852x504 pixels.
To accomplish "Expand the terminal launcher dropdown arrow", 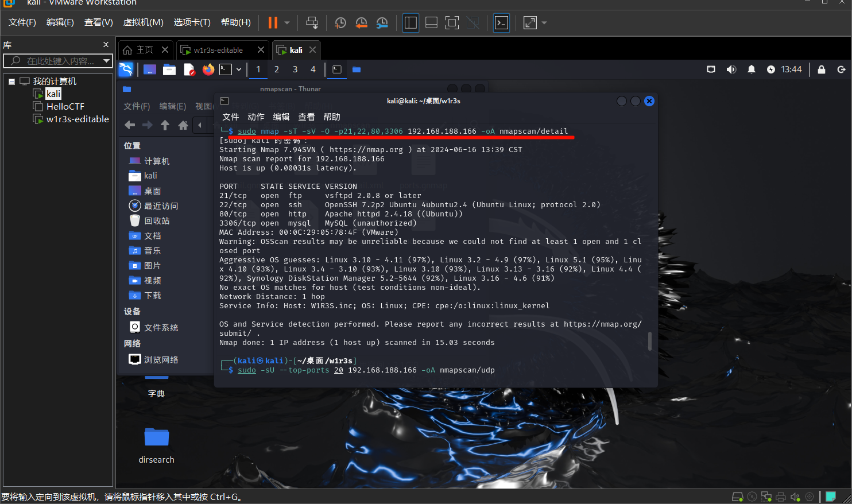I will 239,69.
